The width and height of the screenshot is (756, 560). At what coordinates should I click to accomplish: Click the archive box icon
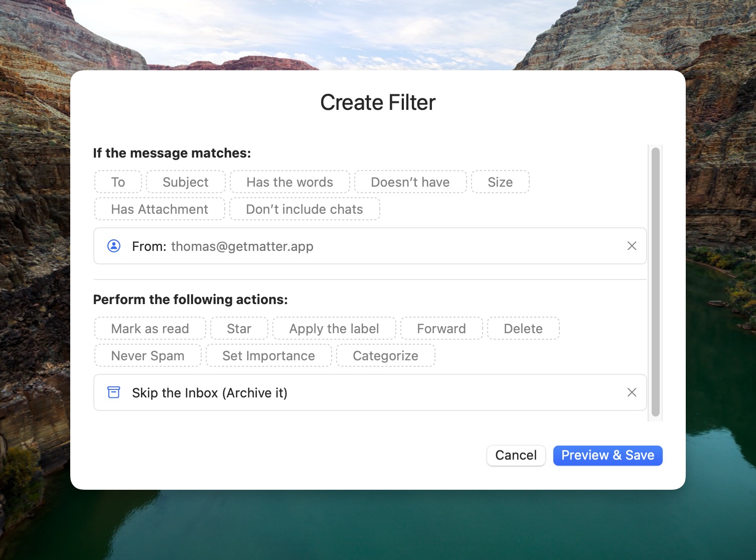[x=114, y=392]
